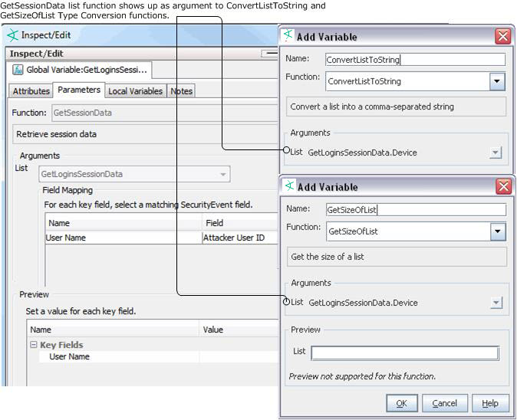
Task: Click the Name field containing GetSizeOfList
Action: [416, 210]
